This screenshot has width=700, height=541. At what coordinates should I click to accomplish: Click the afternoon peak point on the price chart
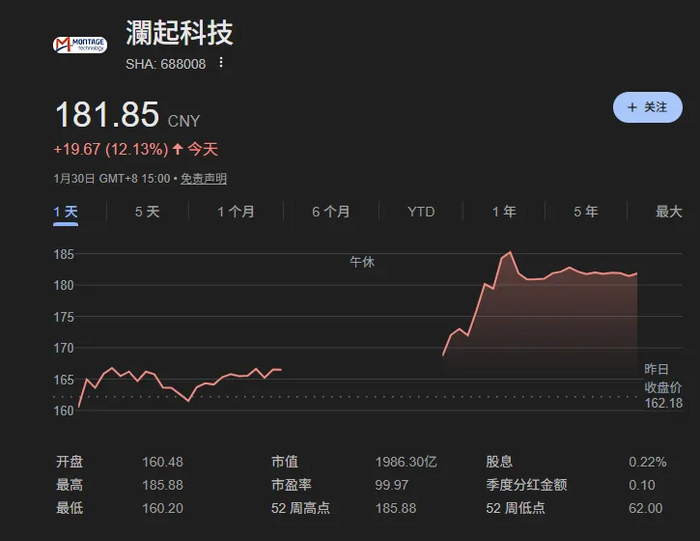pos(510,253)
